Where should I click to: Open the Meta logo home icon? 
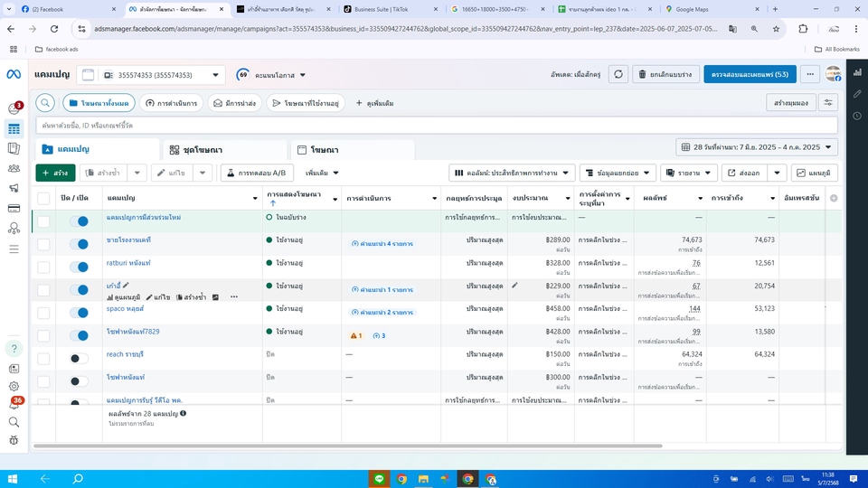pyautogui.click(x=14, y=74)
